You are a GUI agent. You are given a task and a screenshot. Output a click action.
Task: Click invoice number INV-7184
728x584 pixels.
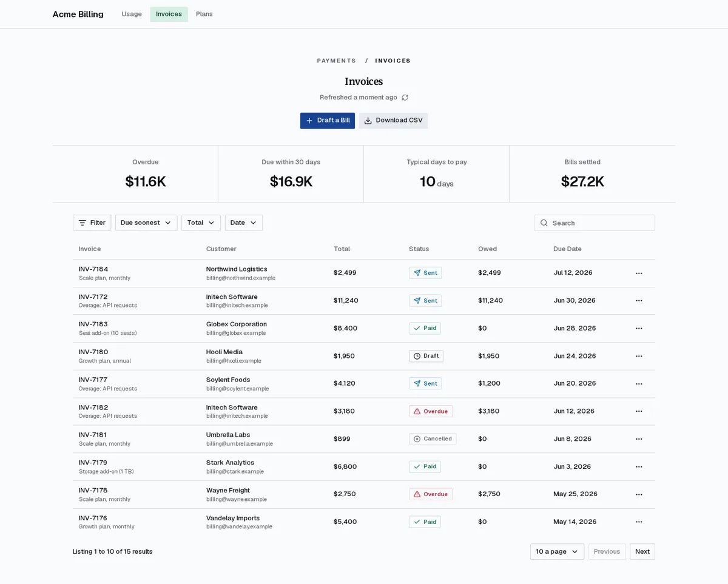[93, 269]
